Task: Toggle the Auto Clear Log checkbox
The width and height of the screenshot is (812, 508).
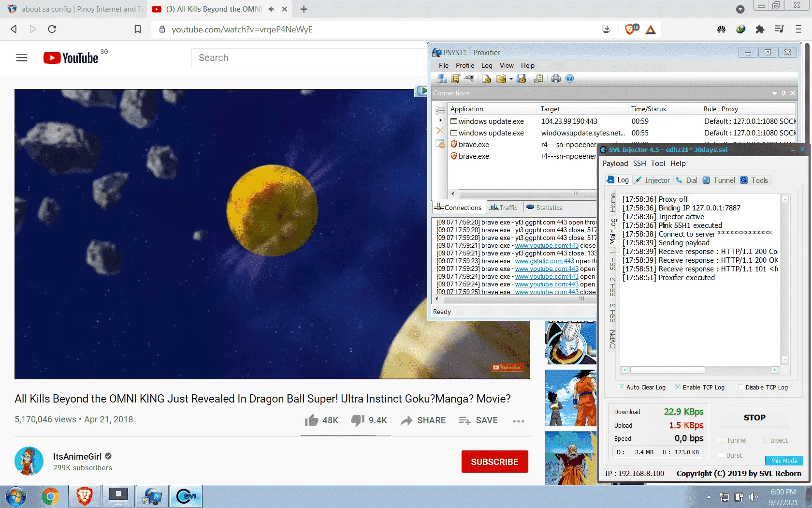Action: (621, 387)
